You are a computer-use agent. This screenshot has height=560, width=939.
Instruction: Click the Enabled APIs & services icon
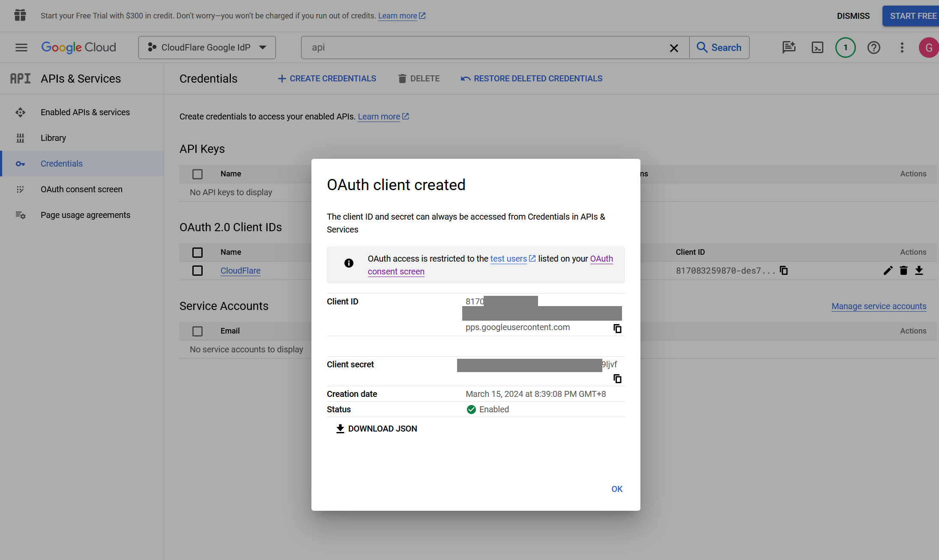pos(20,112)
